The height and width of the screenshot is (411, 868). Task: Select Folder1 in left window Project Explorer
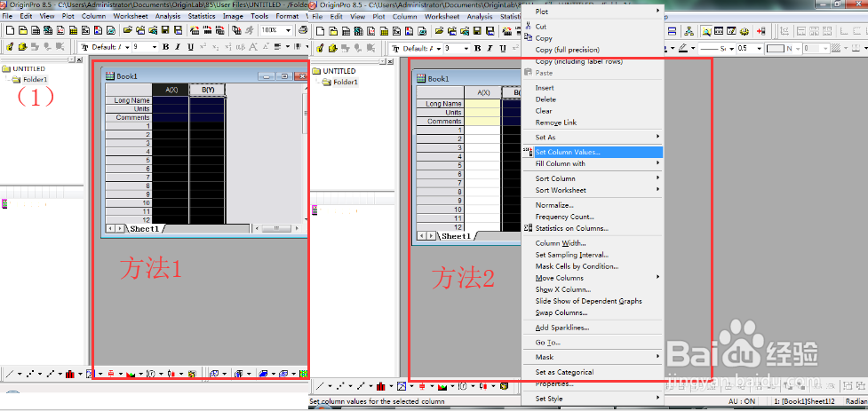(35, 80)
